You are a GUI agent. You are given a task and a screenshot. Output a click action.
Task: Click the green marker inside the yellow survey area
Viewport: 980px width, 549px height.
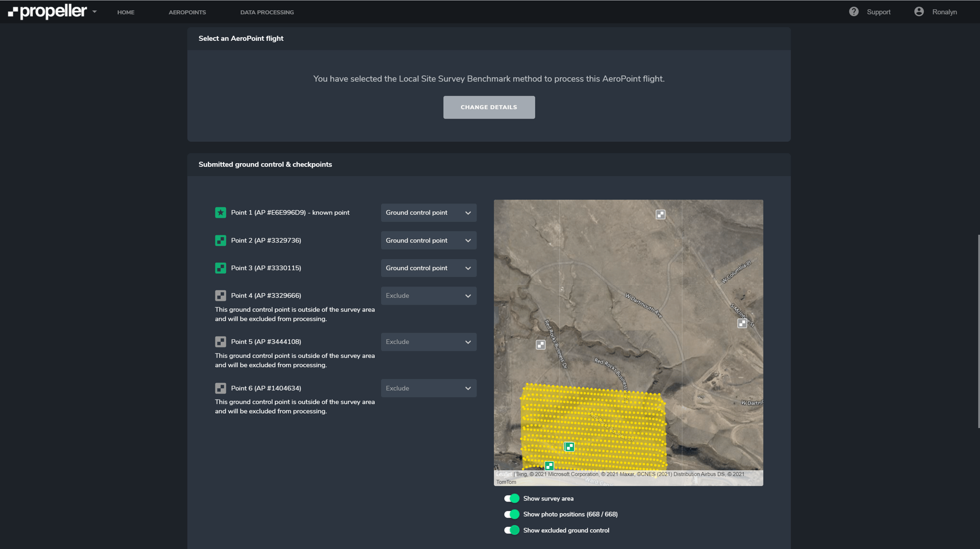click(569, 447)
